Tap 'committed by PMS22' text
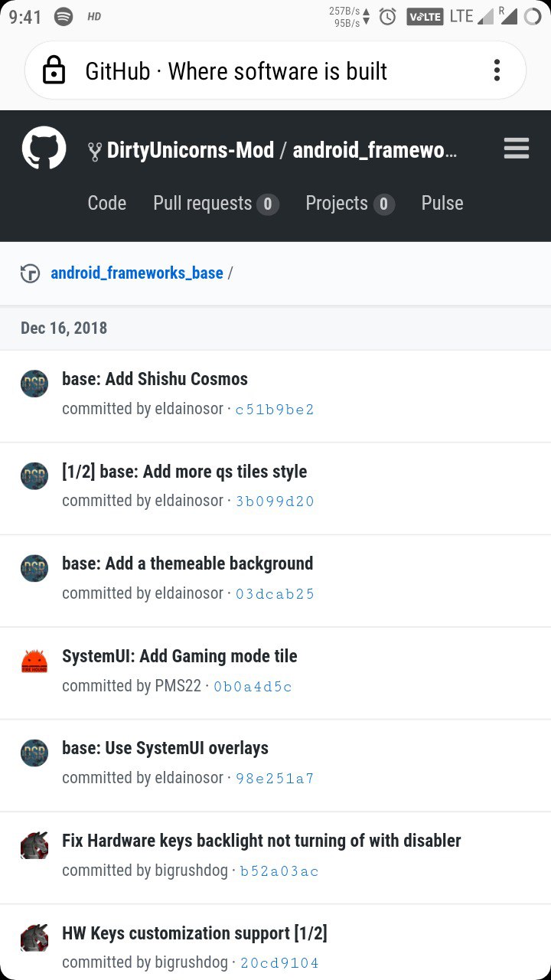551x980 pixels. pyautogui.click(x=132, y=685)
